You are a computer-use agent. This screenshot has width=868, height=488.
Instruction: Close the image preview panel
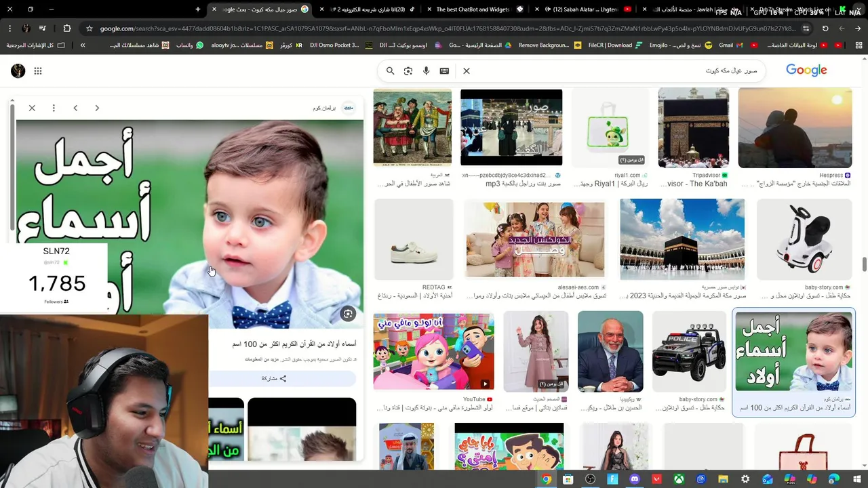tap(32, 108)
